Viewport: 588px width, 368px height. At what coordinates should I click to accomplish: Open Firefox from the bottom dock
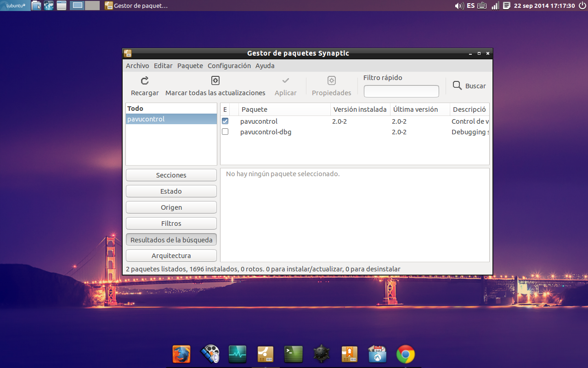coord(181,354)
